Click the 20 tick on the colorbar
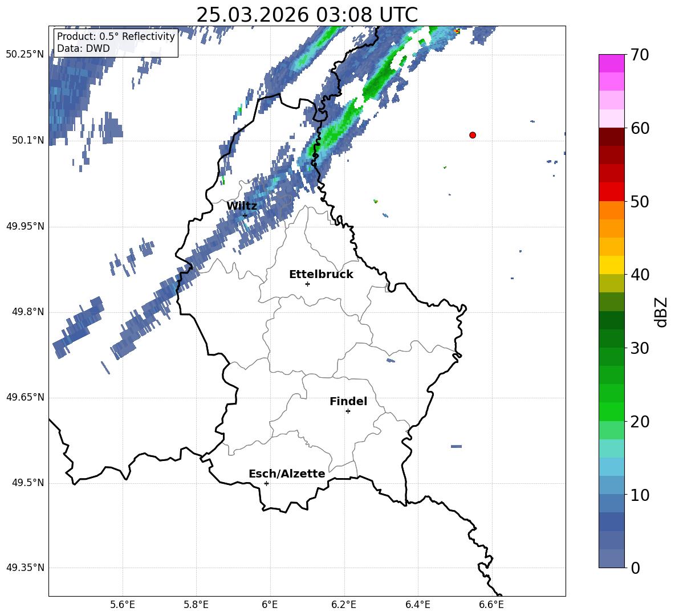 pyautogui.click(x=640, y=422)
